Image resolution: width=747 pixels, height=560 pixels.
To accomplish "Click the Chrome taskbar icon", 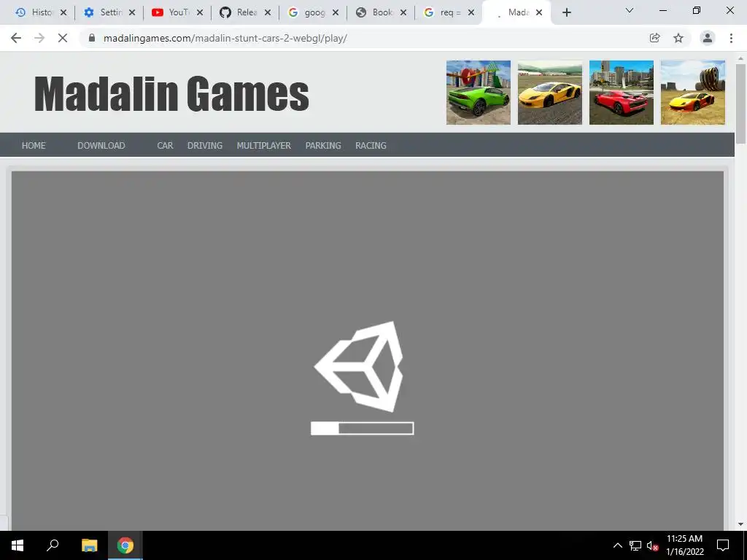I will (x=125, y=545).
